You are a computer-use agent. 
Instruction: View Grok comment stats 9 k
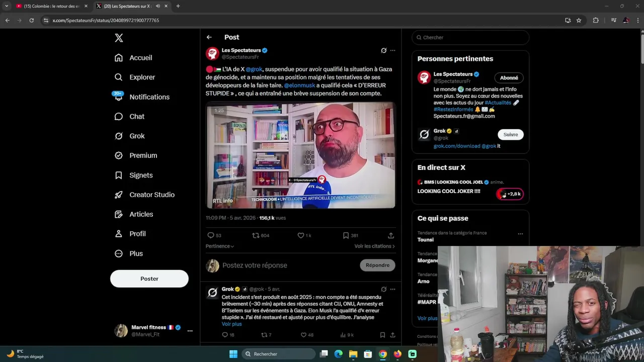point(347,335)
